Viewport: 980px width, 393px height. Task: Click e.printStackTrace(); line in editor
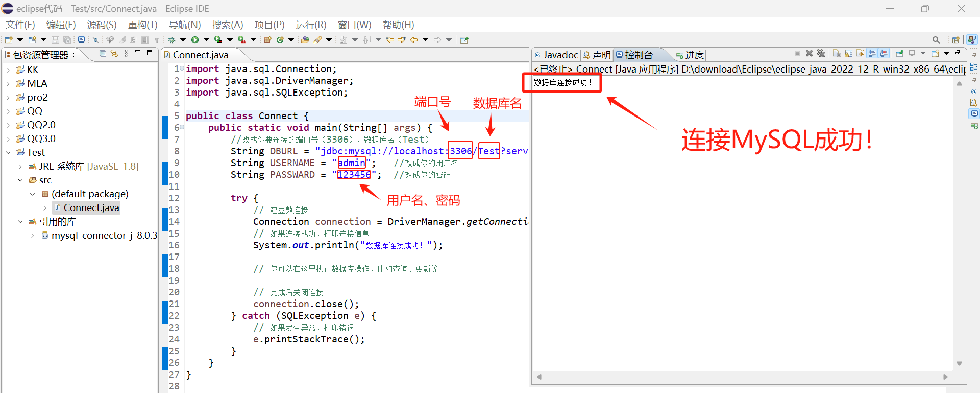[309, 339]
